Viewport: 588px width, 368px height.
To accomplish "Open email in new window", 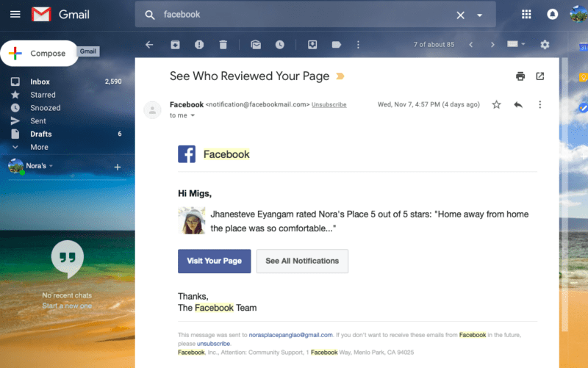I will coord(539,76).
